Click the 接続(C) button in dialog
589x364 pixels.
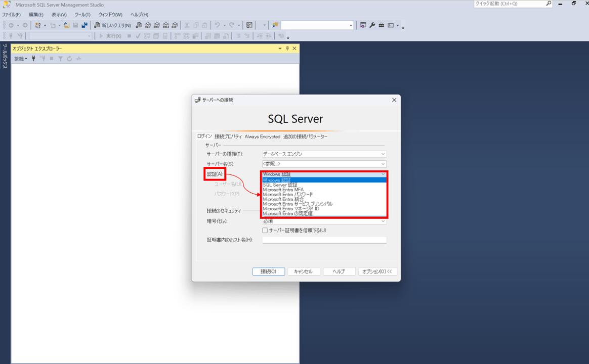269,271
